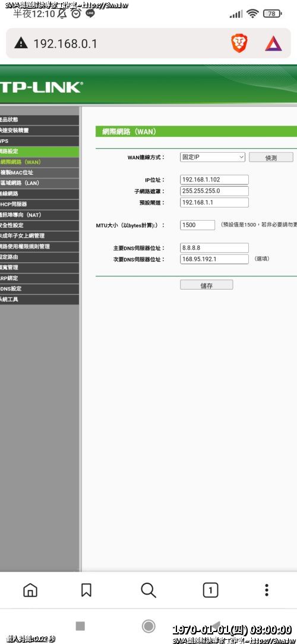
Task: Open the bookmarks icon
Action: click(x=86, y=590)
